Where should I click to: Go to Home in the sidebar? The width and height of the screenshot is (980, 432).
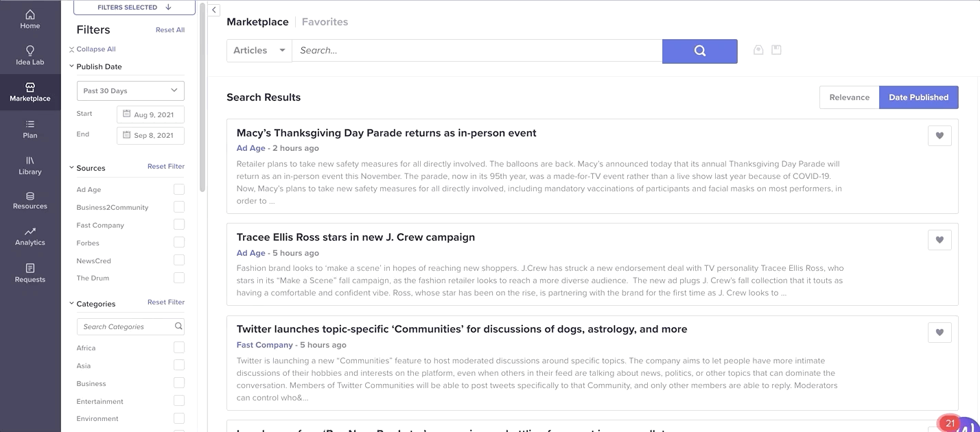(x=30, y=19)
